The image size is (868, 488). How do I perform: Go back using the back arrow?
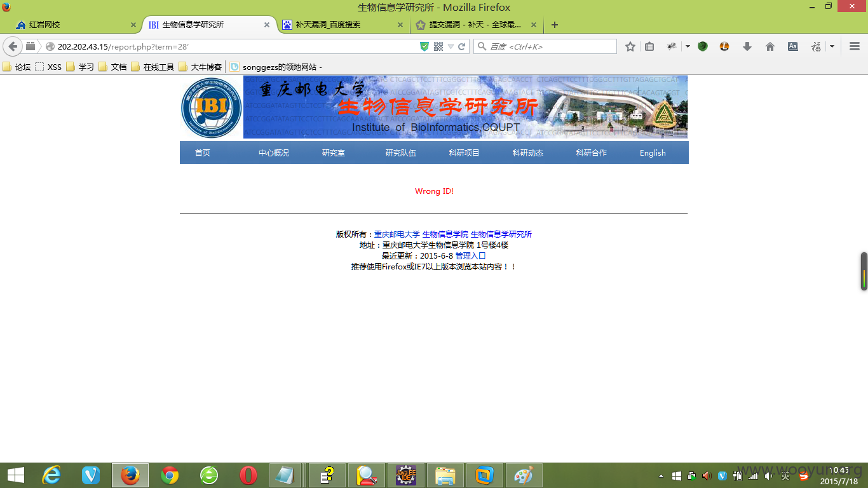[13, 46]
